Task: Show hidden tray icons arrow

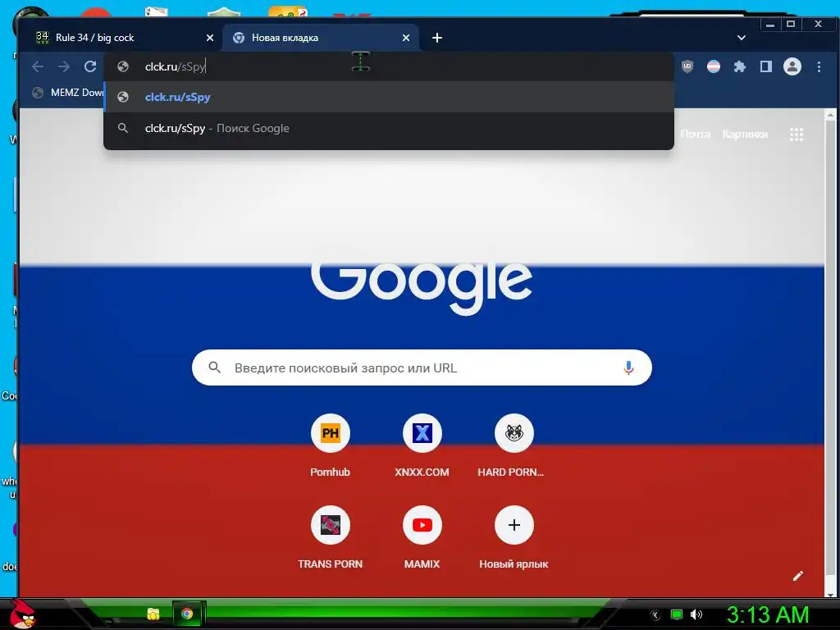Action: (655, 615)
